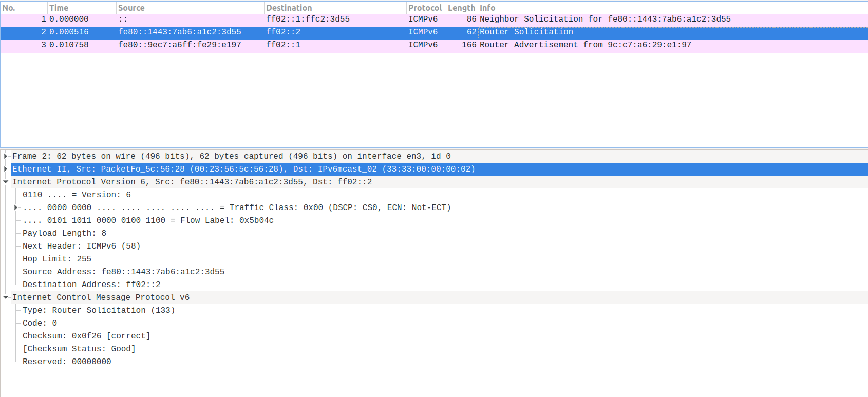Select the Type: Router Solicitation (133) field
868x397 pixels.
[99, 310]
